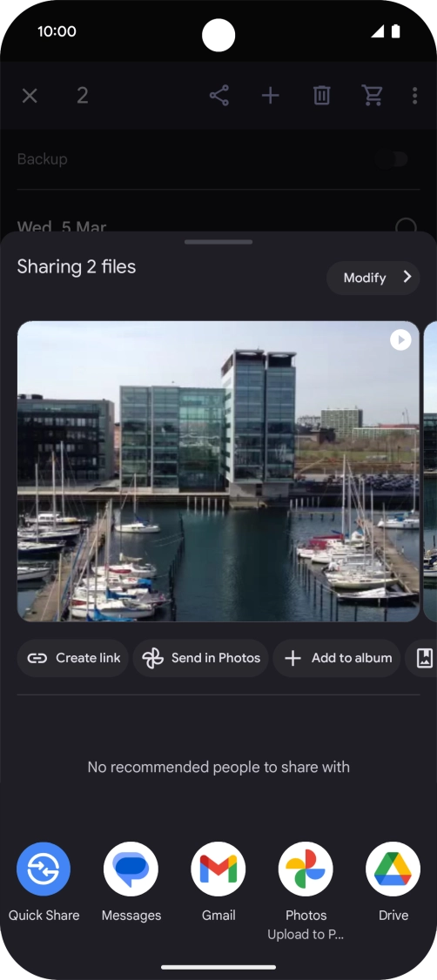Choose Add to album option
The image size is (437, 980).
tap(337, 658)
